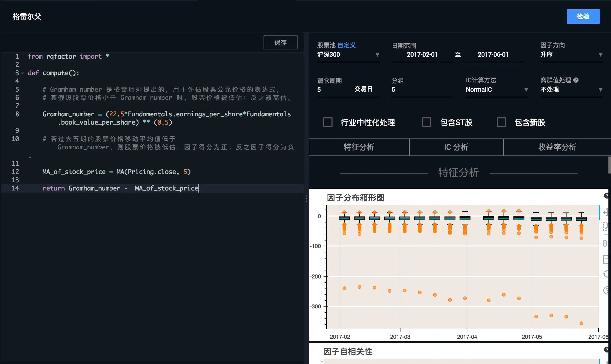
Task: Click the 保存 button to save the code
Action: tap(280, 42)
